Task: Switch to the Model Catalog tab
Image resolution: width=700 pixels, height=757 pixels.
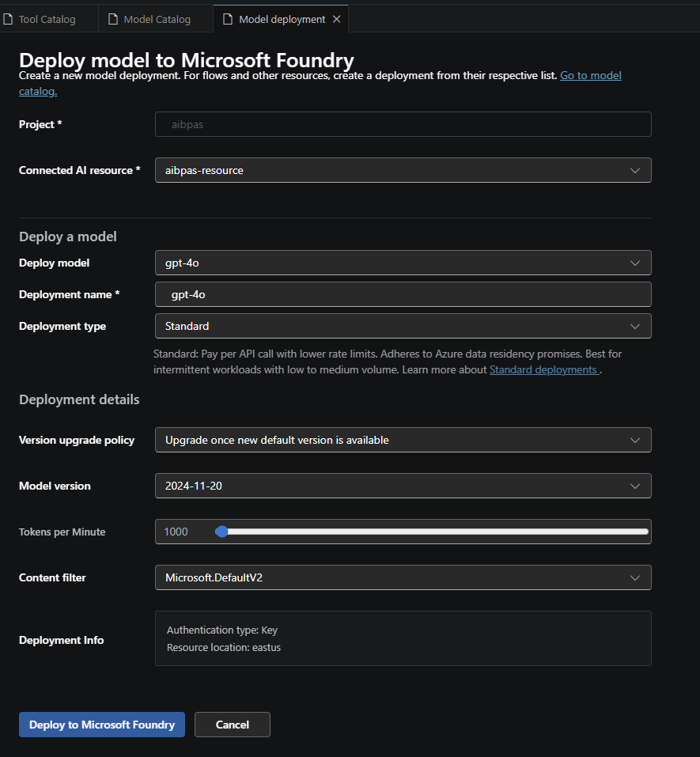Action: 157,19
